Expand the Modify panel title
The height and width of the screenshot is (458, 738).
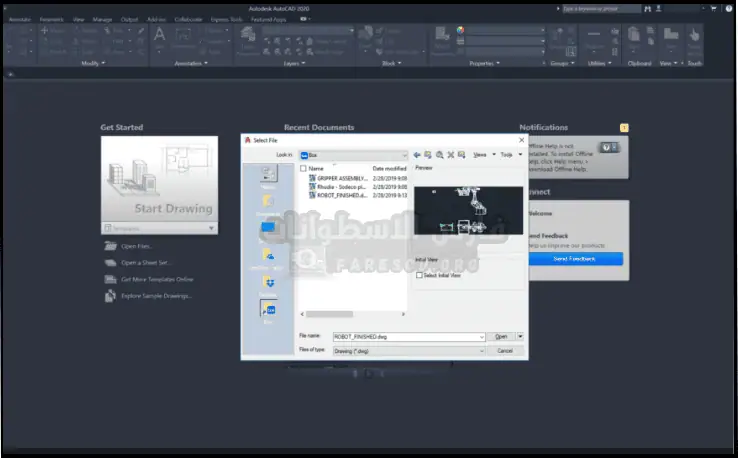93,63
